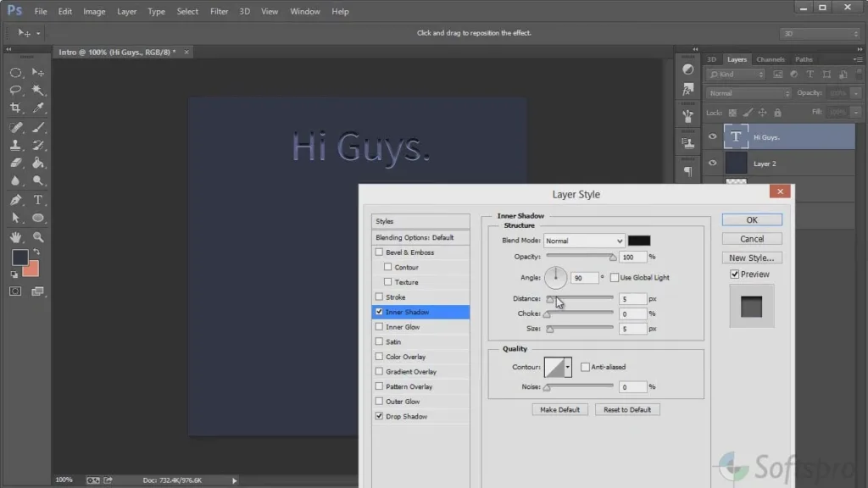Switch to the Channels tab
Image resolution: width=868 pixels, height=488 pixels.
coord(770,59)
